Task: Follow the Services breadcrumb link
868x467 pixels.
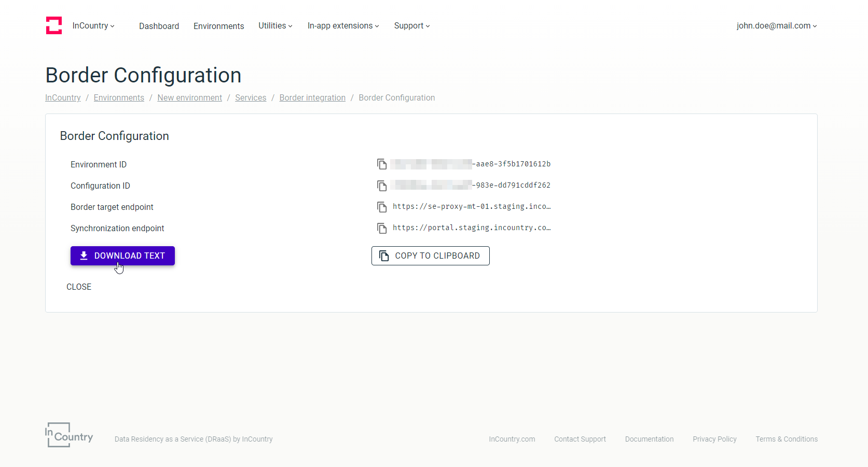Action: (251, 98)
